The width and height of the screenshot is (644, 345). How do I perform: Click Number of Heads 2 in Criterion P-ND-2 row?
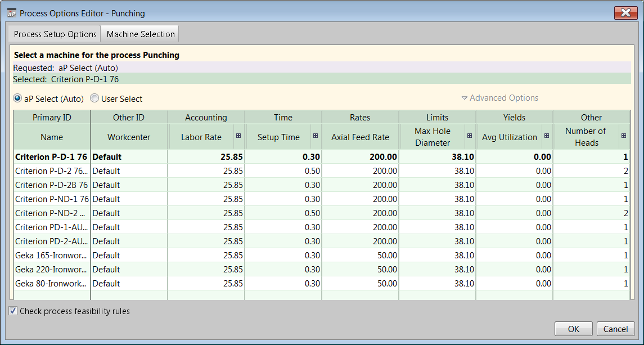(x=592, y=213)
